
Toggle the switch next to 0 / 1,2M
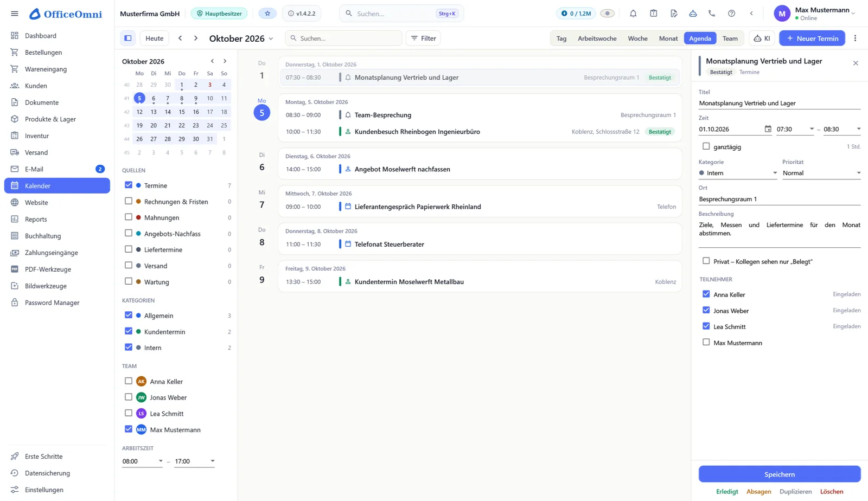coord(607,14)
